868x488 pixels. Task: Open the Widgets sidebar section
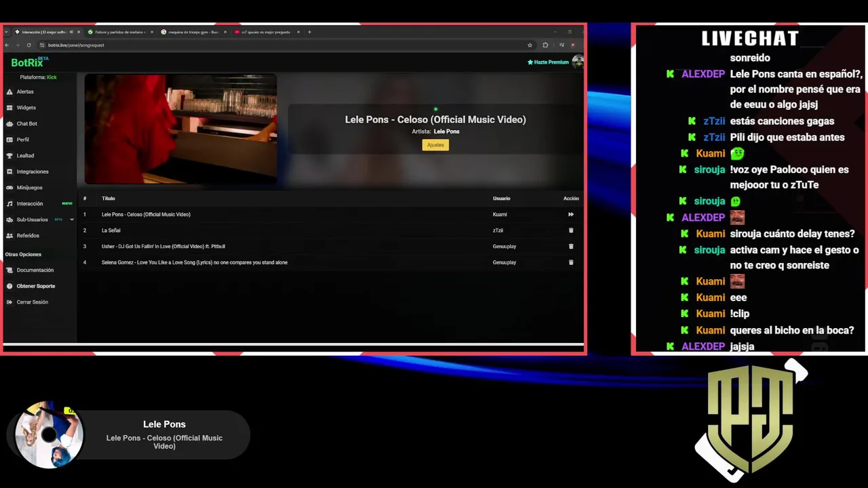point(26,108)
